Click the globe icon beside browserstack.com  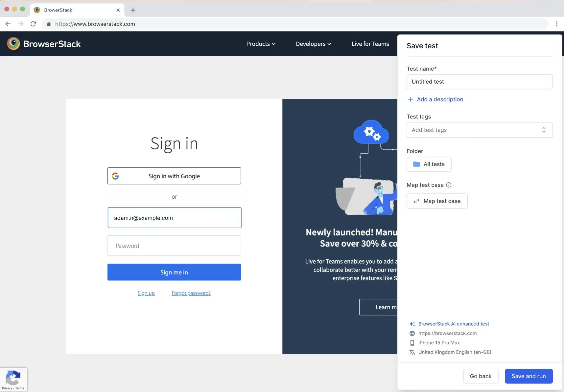click(412, 333)
